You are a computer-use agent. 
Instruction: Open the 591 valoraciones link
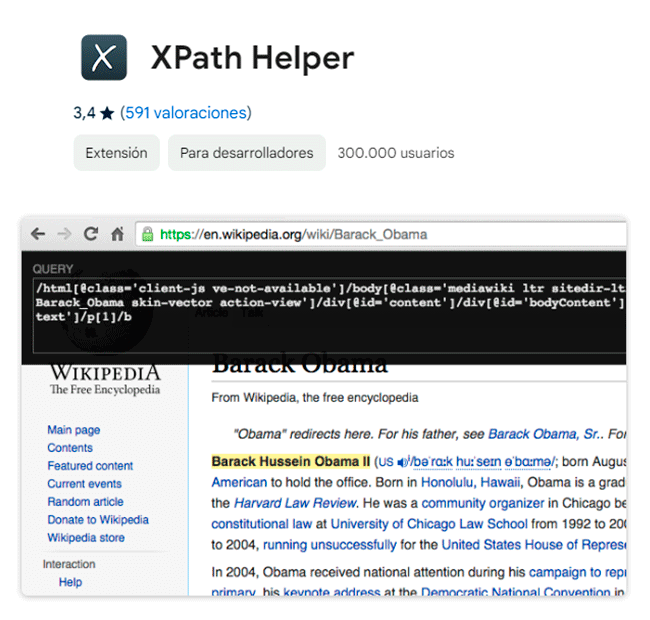(x=186, y=113)
